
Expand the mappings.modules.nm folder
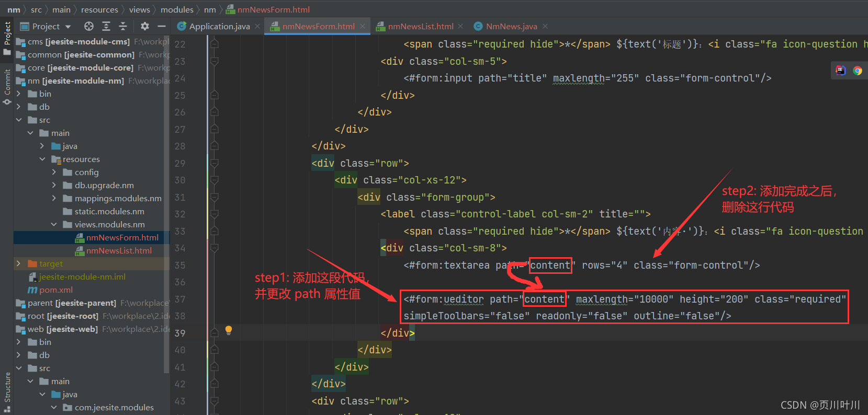tap(54, 198)
